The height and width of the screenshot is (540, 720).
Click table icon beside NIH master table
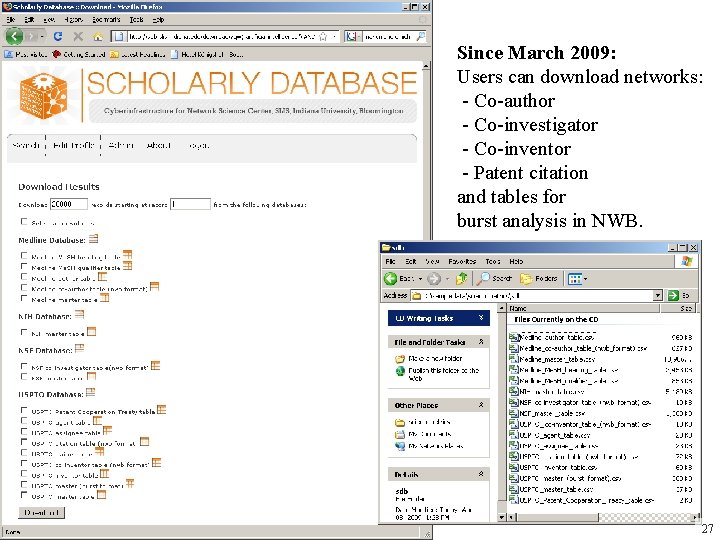click(x=91, y=332)
